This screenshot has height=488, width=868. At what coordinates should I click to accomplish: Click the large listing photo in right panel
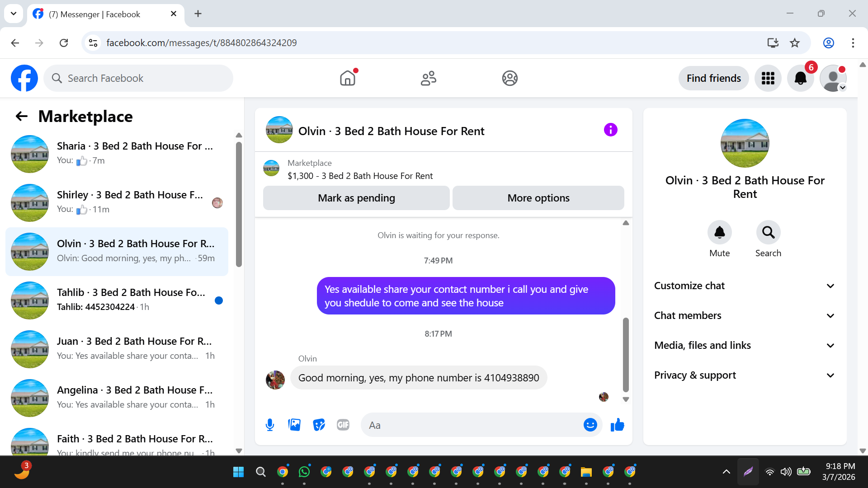pos(745,143)
